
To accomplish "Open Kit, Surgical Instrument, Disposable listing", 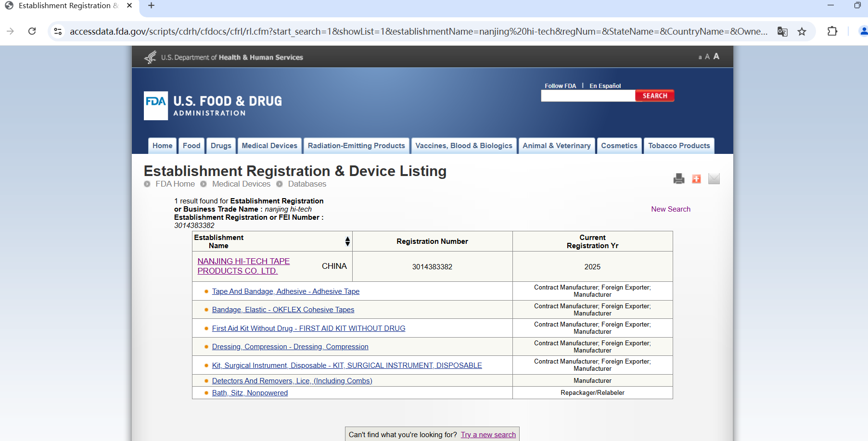I will coord(347,365).
